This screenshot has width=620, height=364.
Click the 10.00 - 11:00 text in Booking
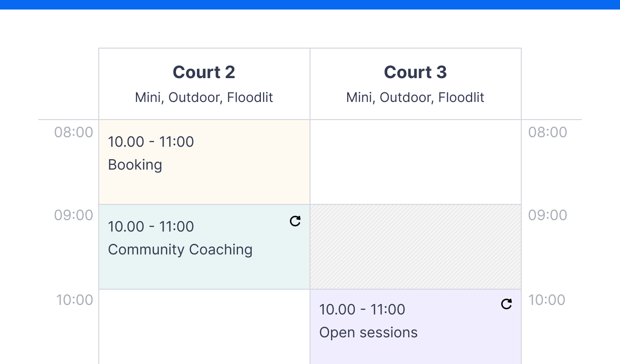point(151,142)
